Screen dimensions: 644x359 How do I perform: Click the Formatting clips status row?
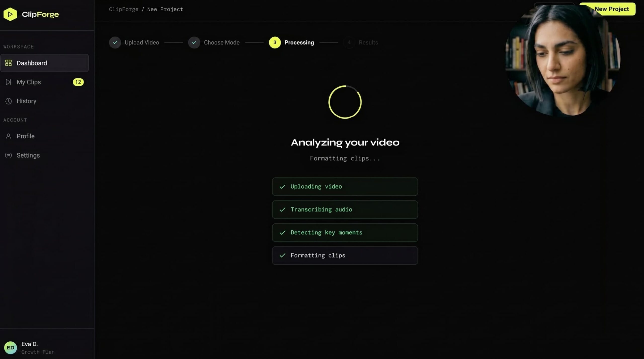pyautogui.click(x=345, y=255)
